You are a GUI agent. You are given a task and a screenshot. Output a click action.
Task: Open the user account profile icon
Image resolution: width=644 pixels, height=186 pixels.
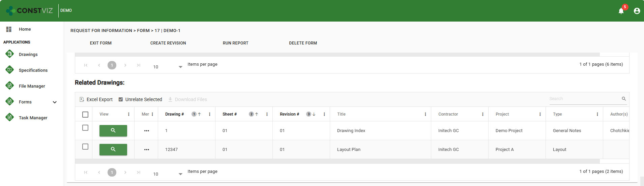click(x=637, y=11)
